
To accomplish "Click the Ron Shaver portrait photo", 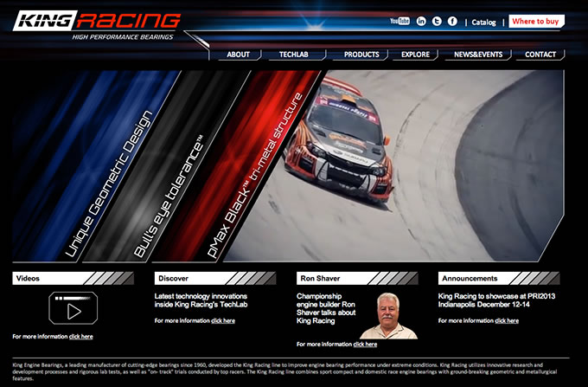I will pyautogui.click(x=388, y=316).
